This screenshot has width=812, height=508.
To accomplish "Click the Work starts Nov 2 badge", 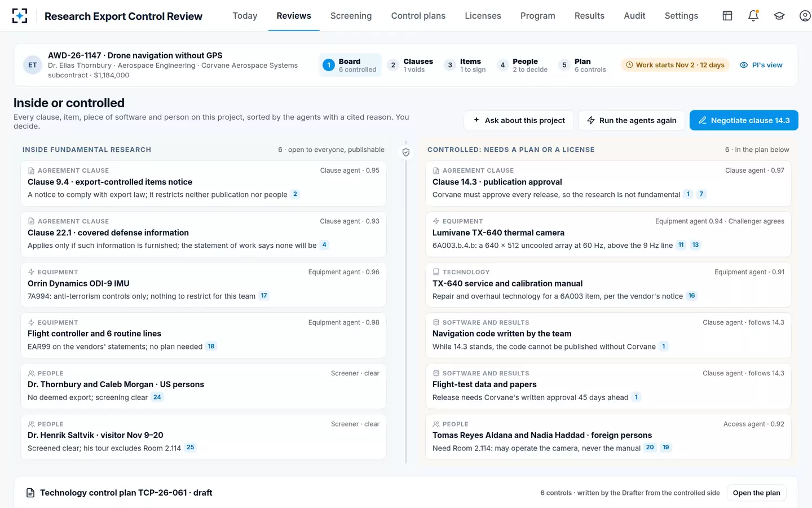I will 676,65.
